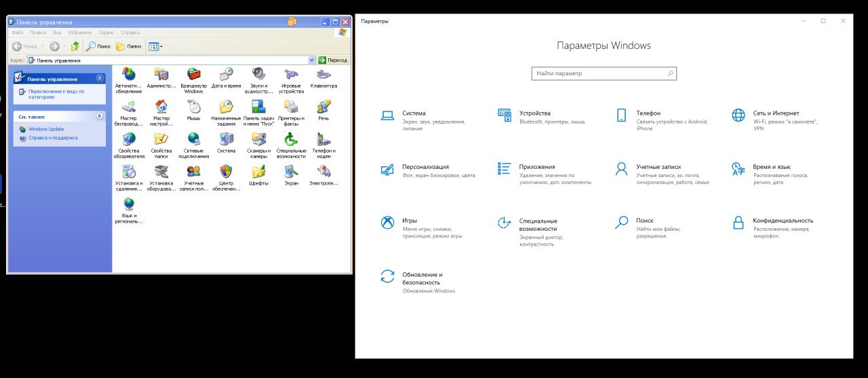Click the Найти параметр search field
Image resolution: width=868 pixels, height=378 pixels.
click(x=604, y=73)
